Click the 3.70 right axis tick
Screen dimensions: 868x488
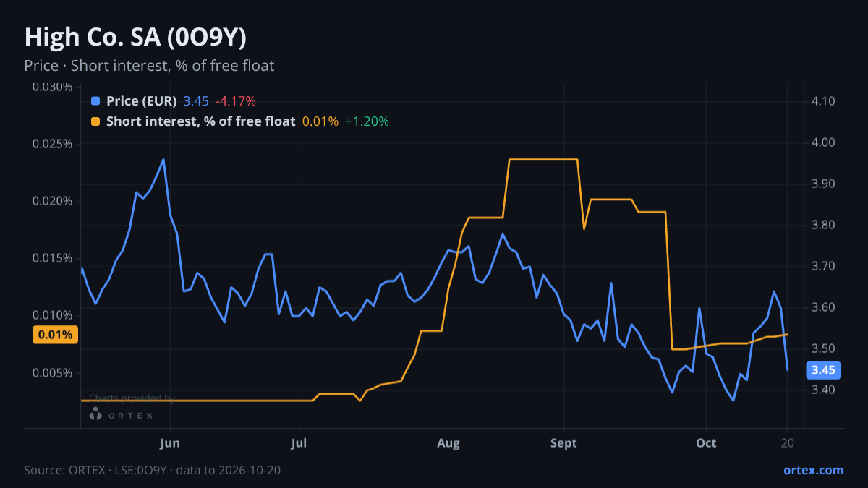[x=823, y=266]
